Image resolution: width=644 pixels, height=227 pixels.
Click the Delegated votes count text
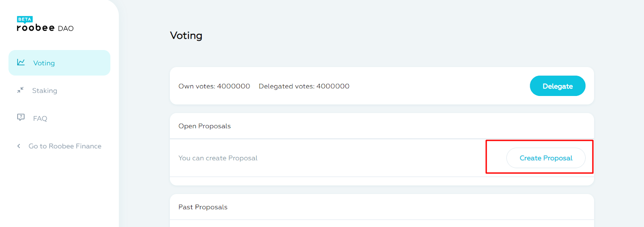(304, 86)
